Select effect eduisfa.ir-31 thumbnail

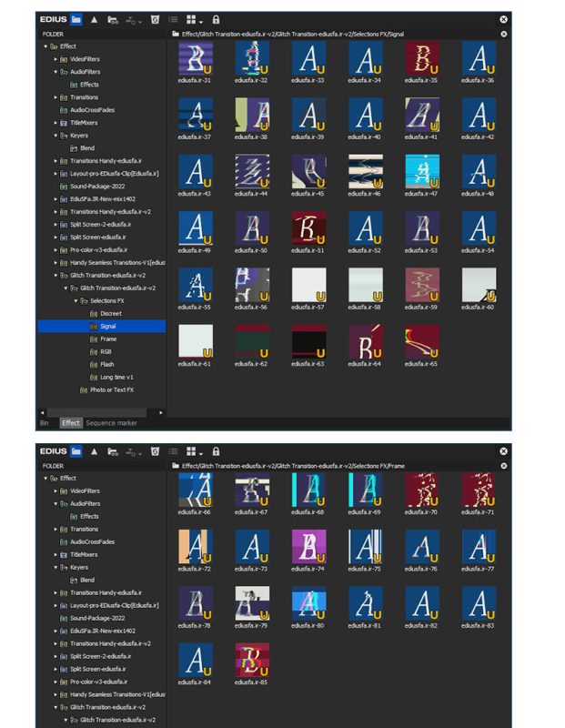point(196,58)
